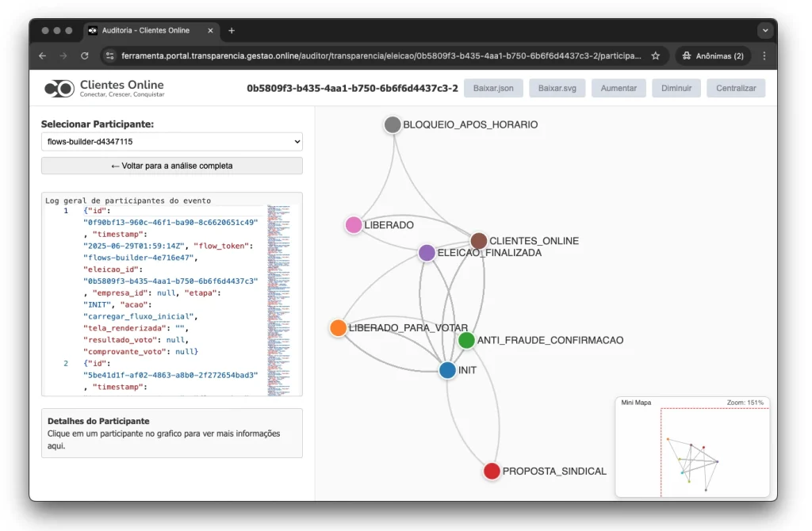Open the Chrome three-dot menu
This screenshot has width=812, height=531.
(x=764, y=56)
